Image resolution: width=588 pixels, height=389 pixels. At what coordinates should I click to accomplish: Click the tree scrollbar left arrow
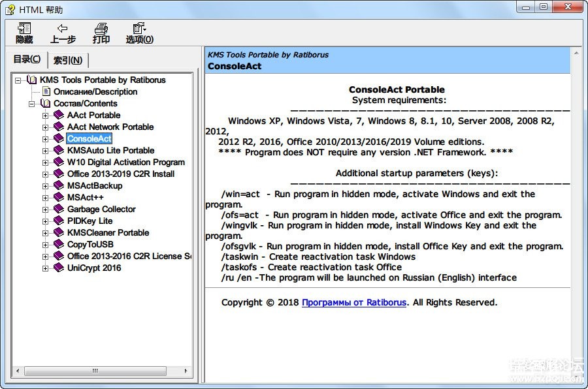pos(18,371)
